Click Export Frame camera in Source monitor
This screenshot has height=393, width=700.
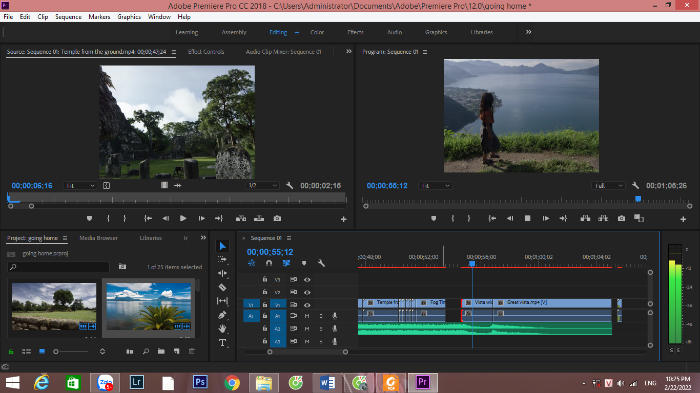click(x=277, y=218)
